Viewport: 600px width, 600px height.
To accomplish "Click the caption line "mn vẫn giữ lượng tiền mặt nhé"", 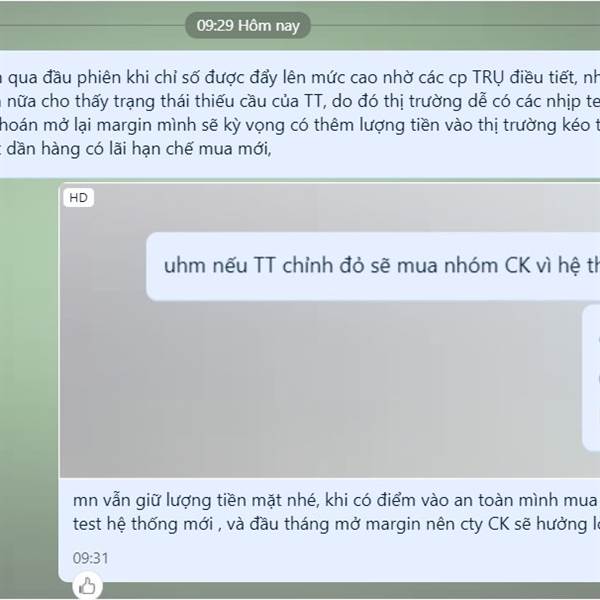I will (195, 500).
